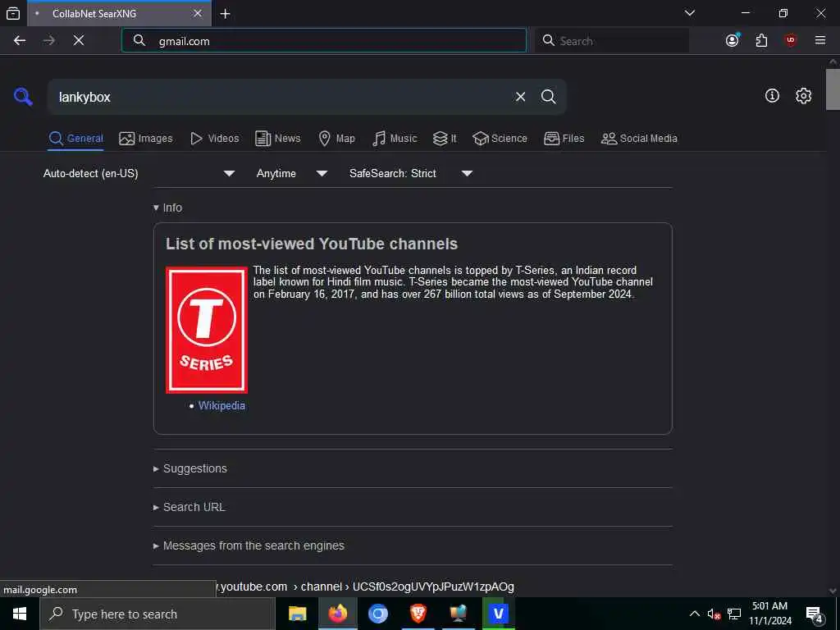Go back with the browser back arrow

(x=20, y=41)
